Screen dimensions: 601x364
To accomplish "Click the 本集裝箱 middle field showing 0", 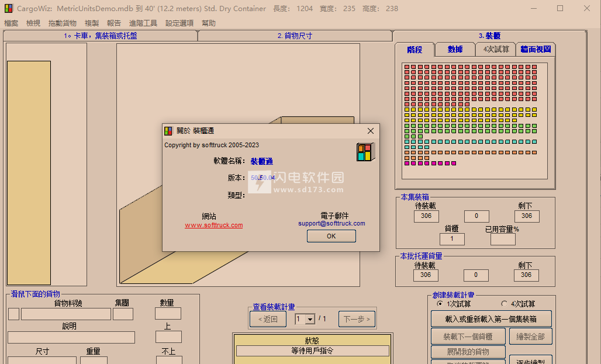I will tap(476, 216).
